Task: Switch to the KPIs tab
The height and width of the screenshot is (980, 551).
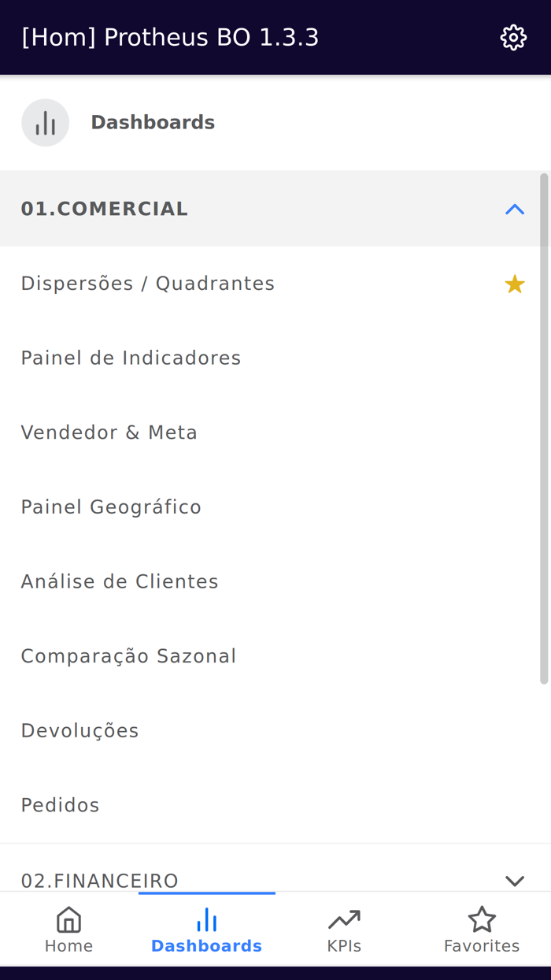Action: coord(344,930)
